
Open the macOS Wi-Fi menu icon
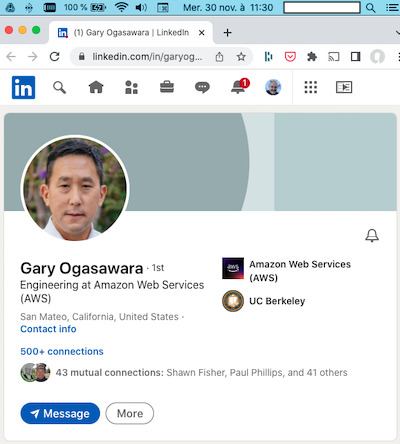pos(122,7)
